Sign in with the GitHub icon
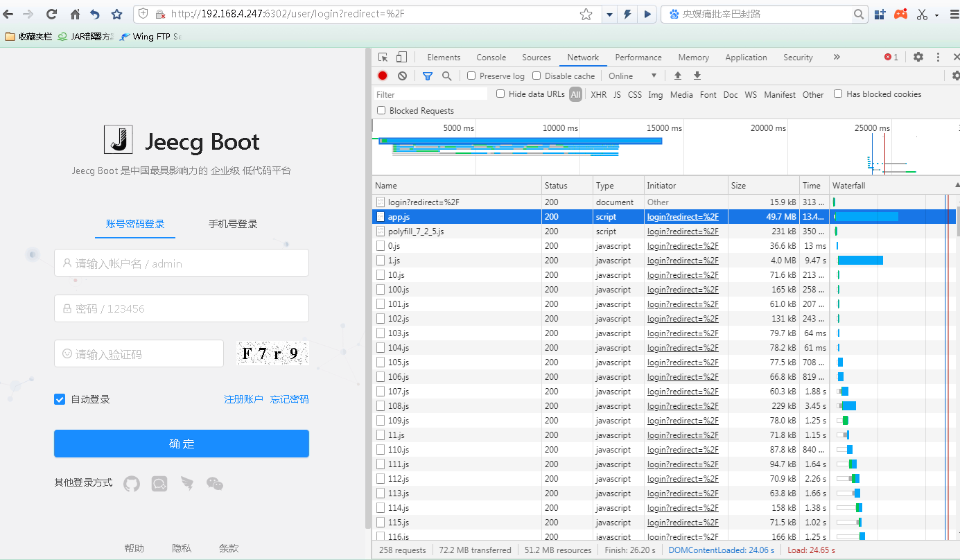The width and height of the screenshot is (960, 560). (x=132, y=483)
